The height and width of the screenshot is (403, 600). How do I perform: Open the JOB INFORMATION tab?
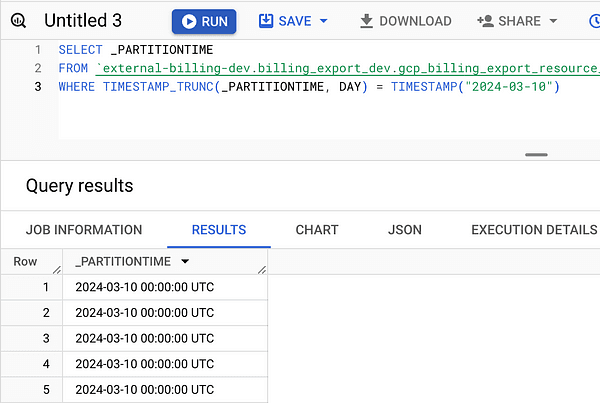84,230
